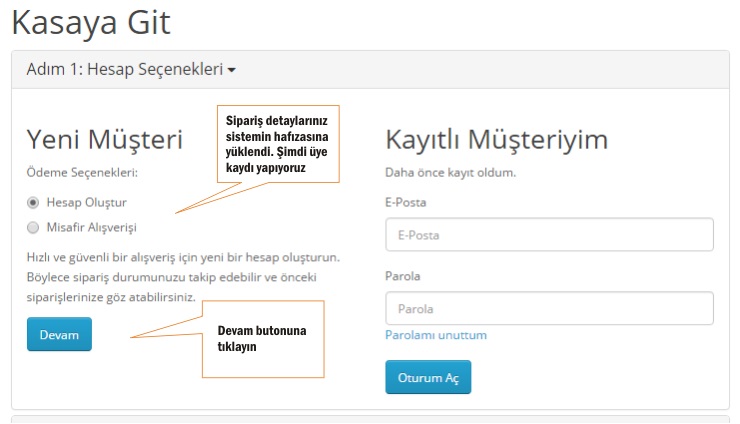The image size is (740, 424).
Task: Click the Kayıtlı Müşteriyim heading
Action: coord(496,139)
